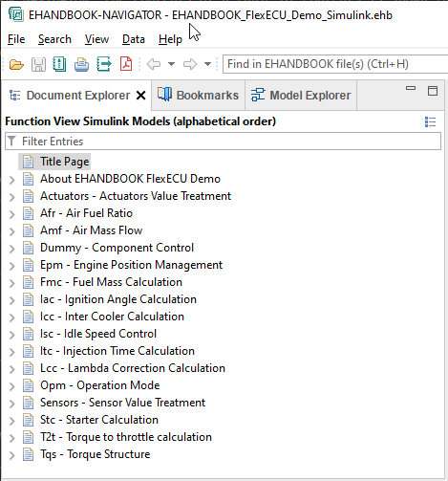Maximize the Document Explorer panel
448x481 pixels.
433,91
